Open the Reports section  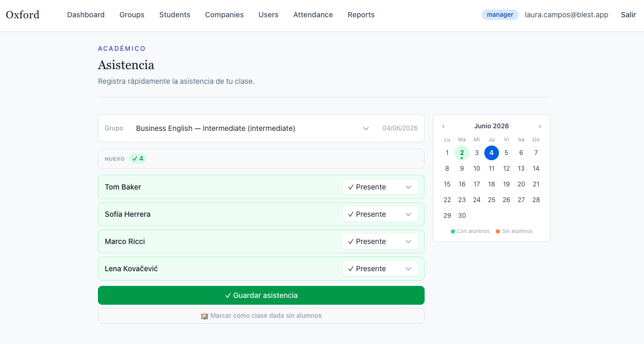tap(361, 15)
